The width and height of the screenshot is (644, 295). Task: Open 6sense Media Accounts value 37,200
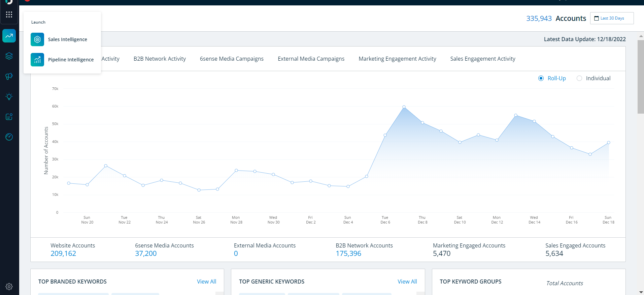click(146, 254)
